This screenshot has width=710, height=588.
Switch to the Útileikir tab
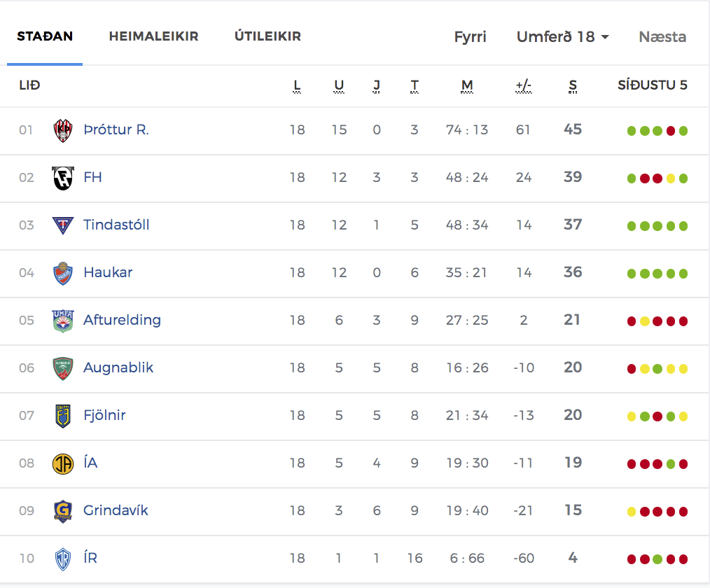(267, 36)
